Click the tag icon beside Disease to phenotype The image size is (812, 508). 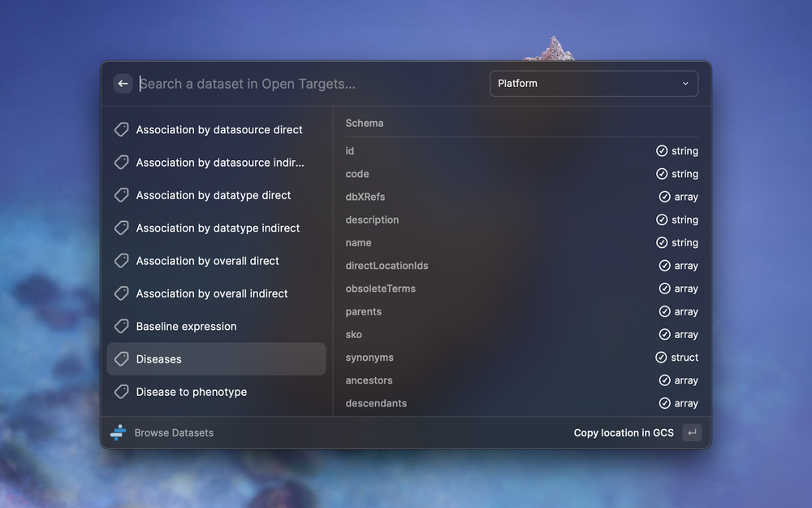pyautogui.click(x=122, y=392)
